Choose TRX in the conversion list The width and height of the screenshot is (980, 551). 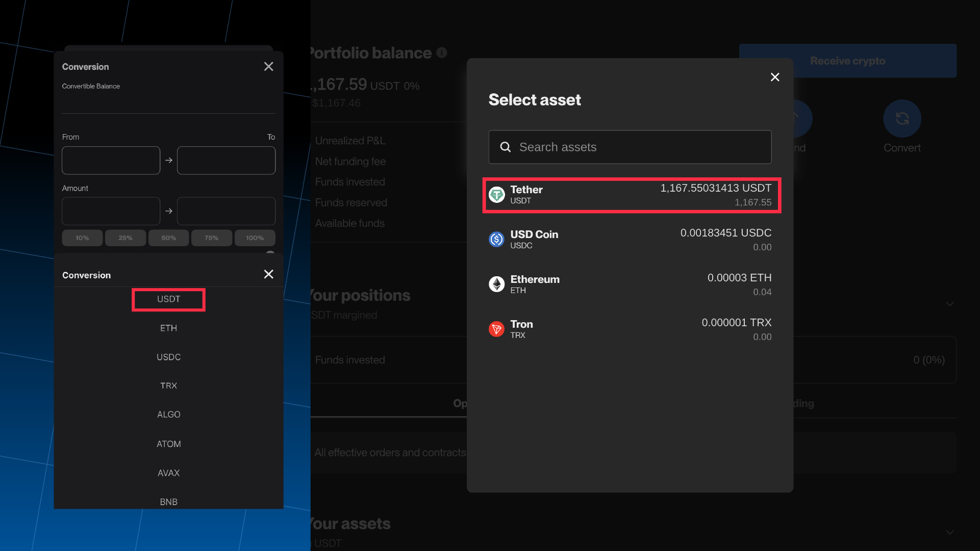point(168,386)
